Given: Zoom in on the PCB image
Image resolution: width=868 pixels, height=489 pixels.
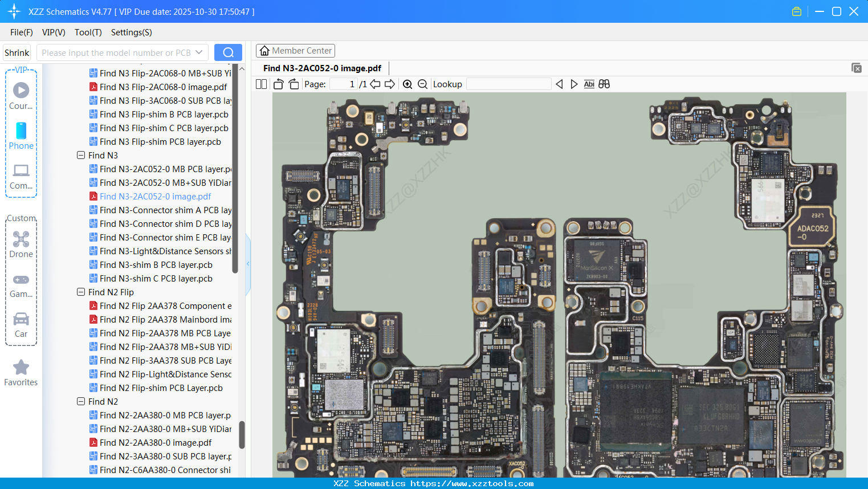Looking at the screenshot, I should (x=407, y=84).
